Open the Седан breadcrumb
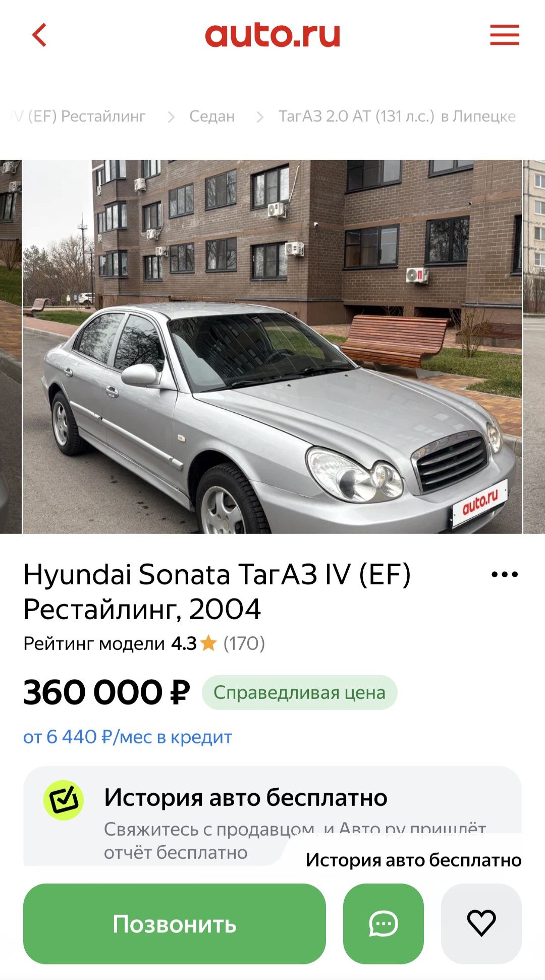 click(x=212, y=117)
